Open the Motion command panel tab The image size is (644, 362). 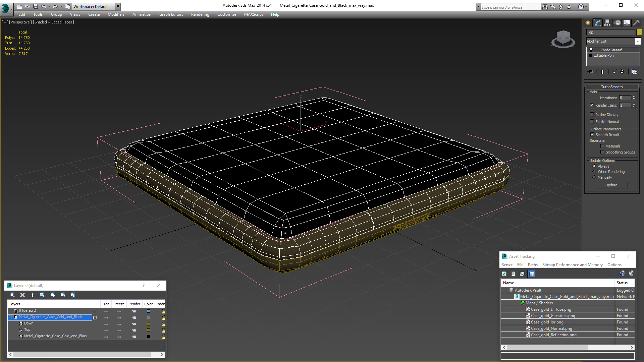[x=617, y=23]
